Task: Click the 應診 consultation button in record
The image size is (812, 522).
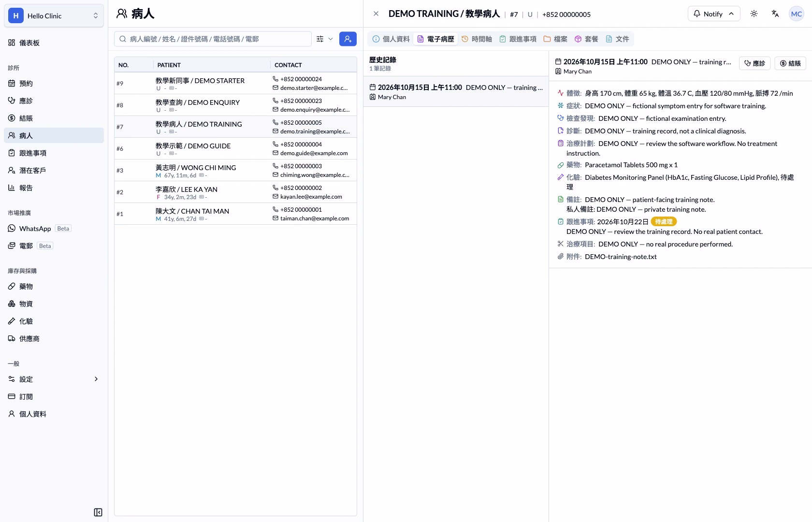Action: tap(754, 63)
